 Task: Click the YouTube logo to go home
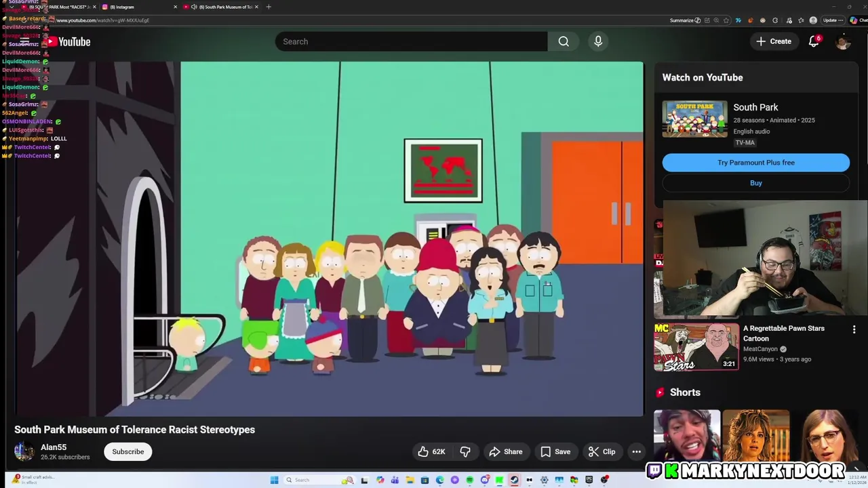click(x=68, y=41)
